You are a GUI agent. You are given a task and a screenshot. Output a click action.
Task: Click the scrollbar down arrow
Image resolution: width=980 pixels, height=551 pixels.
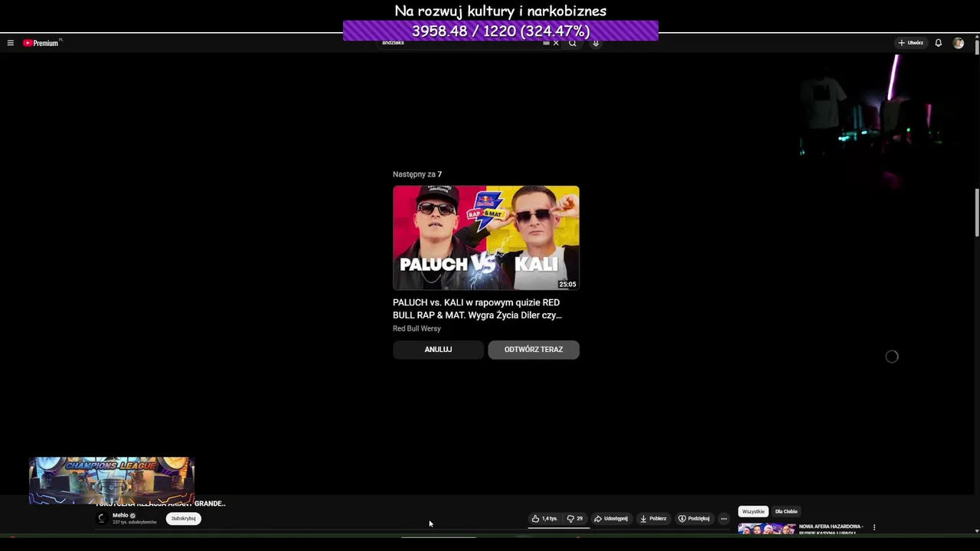point(977,530)
